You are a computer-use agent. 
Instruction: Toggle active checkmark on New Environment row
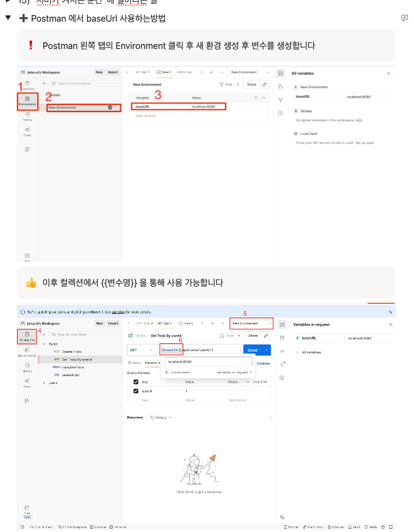110,107
